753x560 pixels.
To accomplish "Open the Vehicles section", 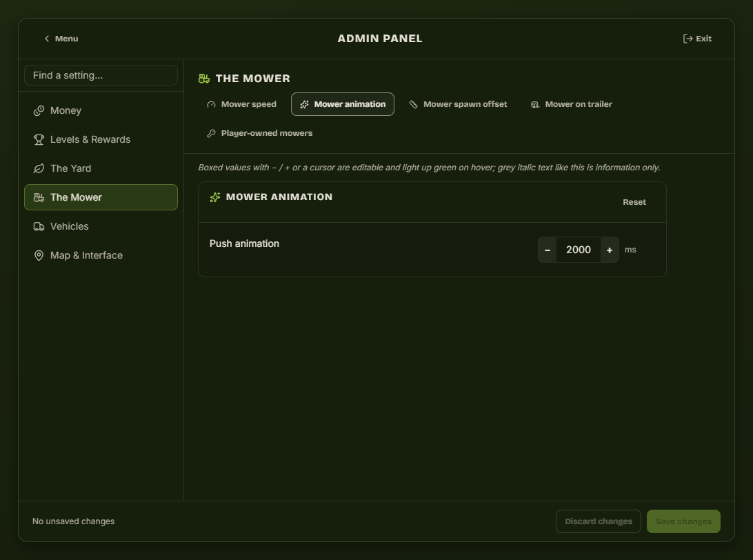I will (x=101, y=226).
